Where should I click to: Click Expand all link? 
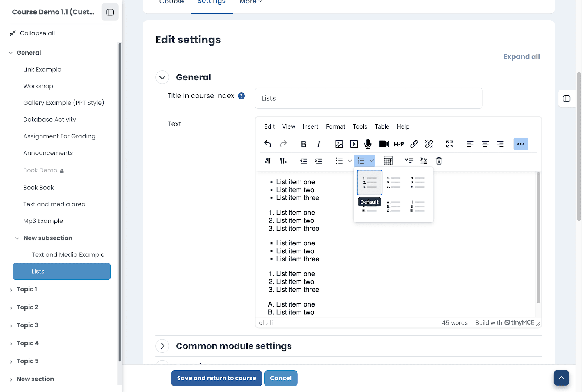tap(521, 57)
